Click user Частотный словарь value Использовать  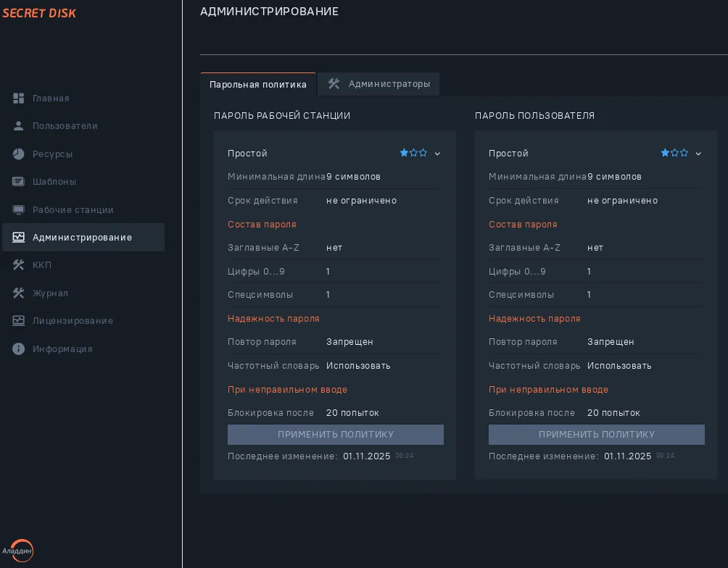[x=619, y=366]
